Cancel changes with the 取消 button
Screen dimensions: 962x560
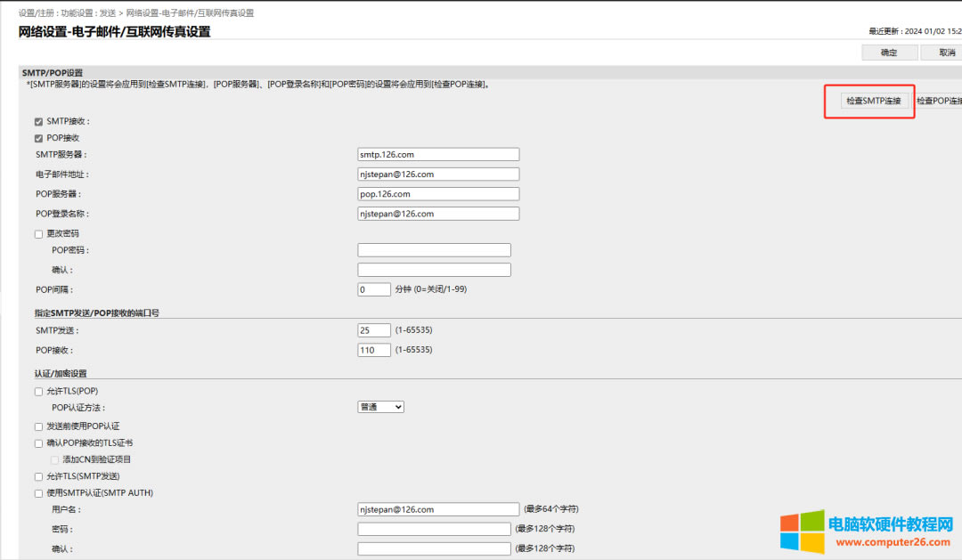(942, 53)
